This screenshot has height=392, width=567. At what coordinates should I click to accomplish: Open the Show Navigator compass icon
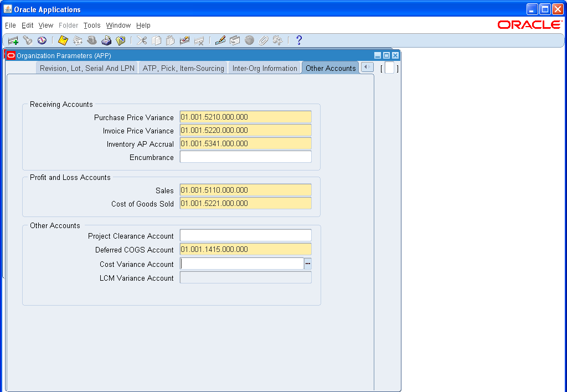tap(42, 40)
